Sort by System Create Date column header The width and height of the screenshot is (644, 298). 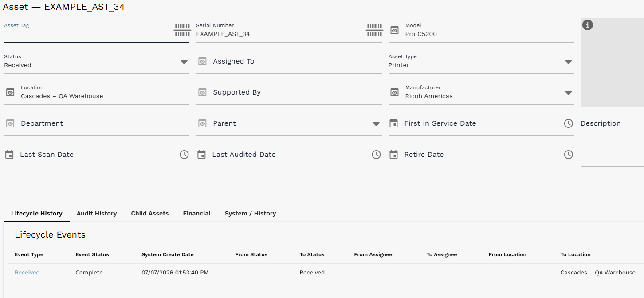coord(168,254)
